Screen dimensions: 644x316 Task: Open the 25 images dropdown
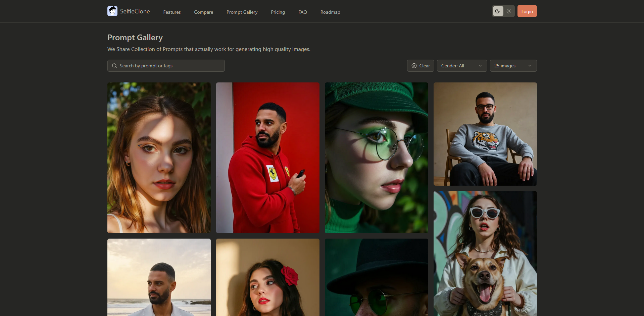pos(513,66)
